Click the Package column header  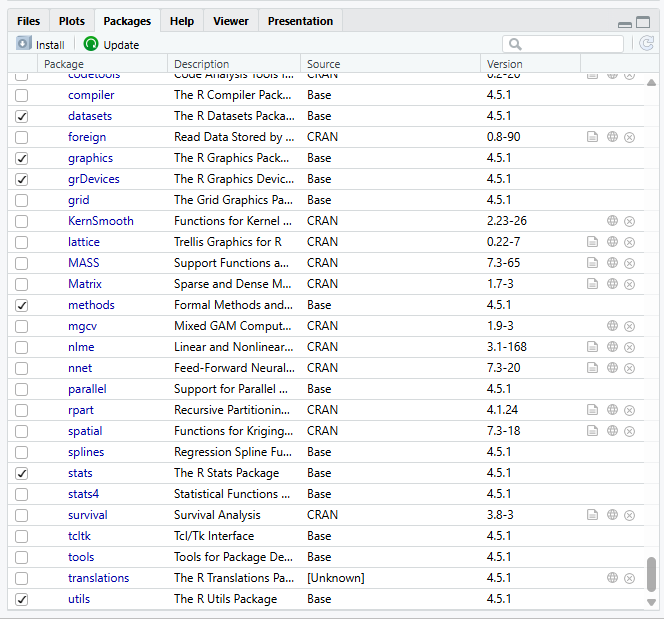[x=102, y=64]
